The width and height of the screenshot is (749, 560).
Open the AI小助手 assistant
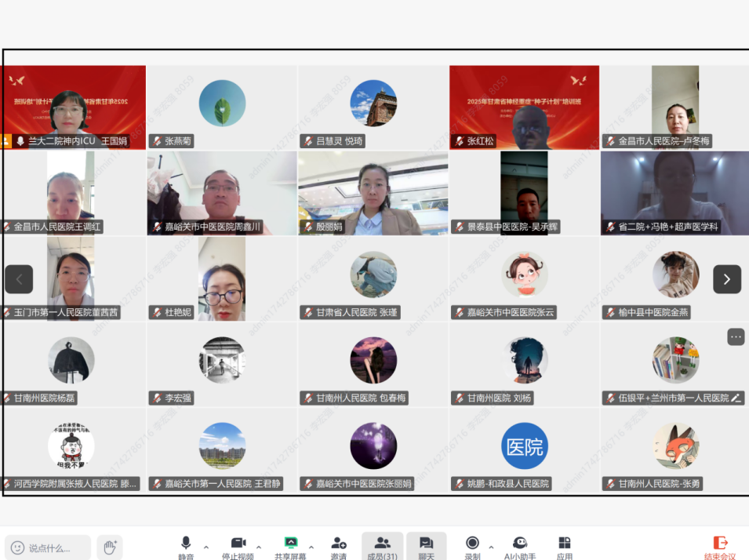coord(519,544)
